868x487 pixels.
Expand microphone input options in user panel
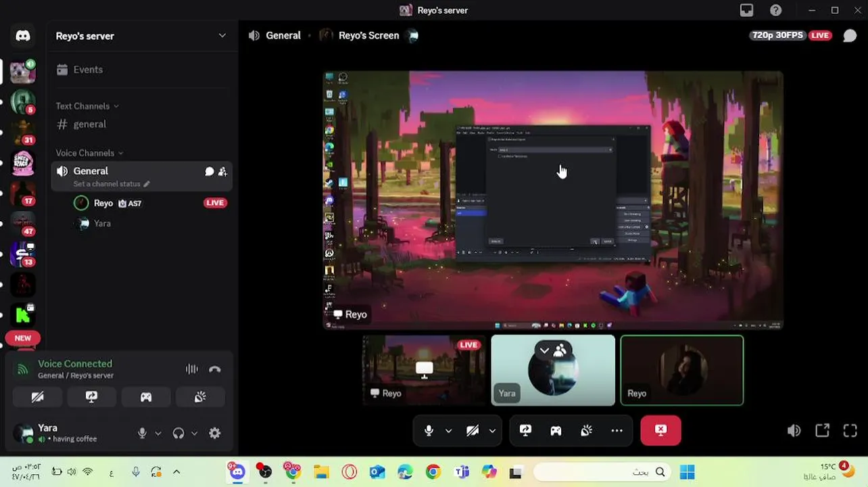pos(158,434)
